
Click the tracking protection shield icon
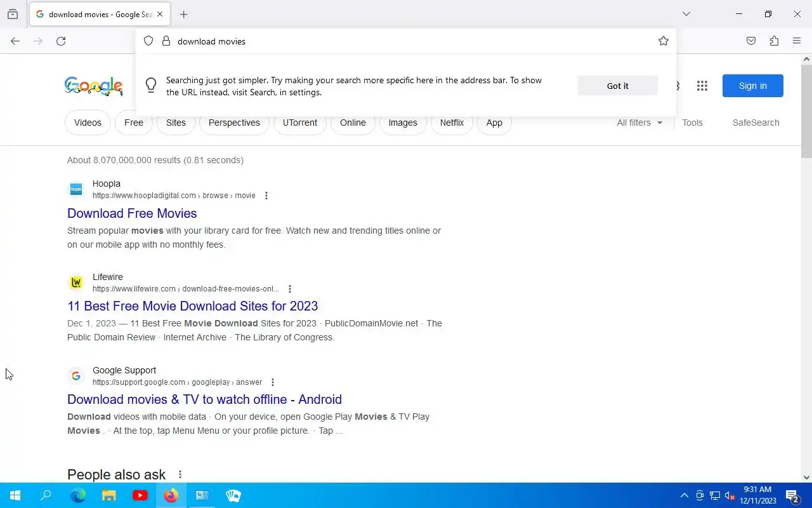[x=148, y=41]
